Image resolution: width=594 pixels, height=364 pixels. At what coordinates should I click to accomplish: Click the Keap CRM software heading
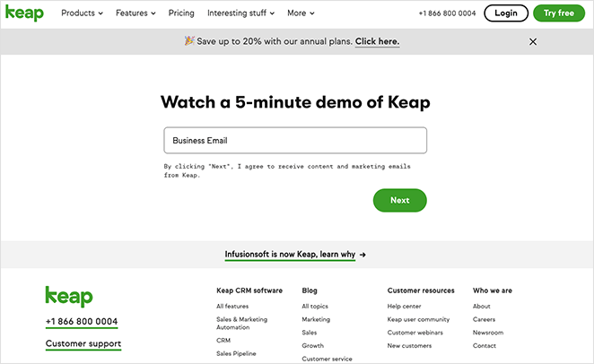click(249, 290)
